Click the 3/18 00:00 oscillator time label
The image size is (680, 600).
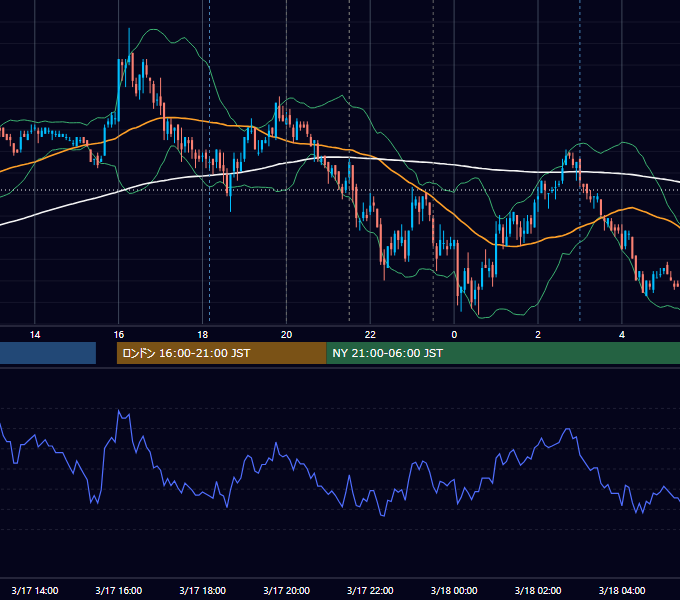[454, 590]
